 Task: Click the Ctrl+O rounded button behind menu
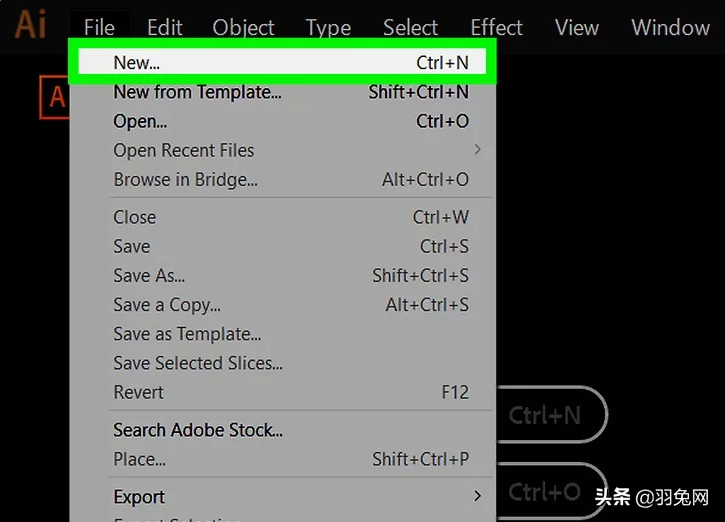[552, 491]
